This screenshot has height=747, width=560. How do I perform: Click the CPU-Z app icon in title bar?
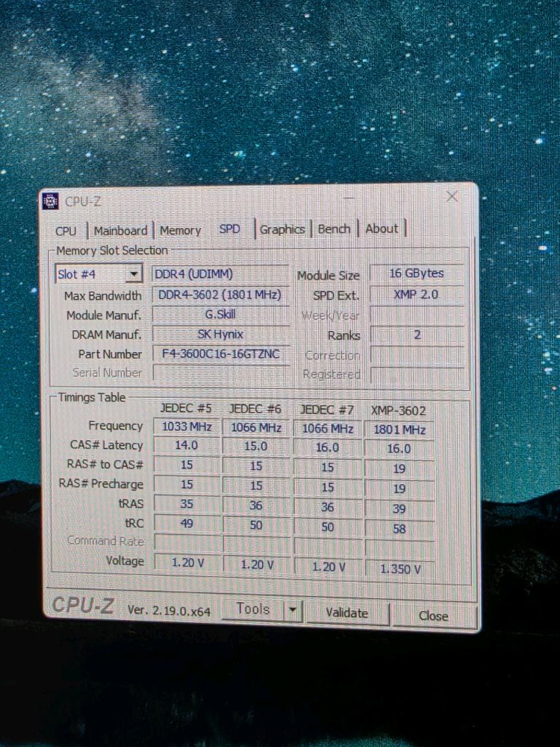(x=51, y=201)
